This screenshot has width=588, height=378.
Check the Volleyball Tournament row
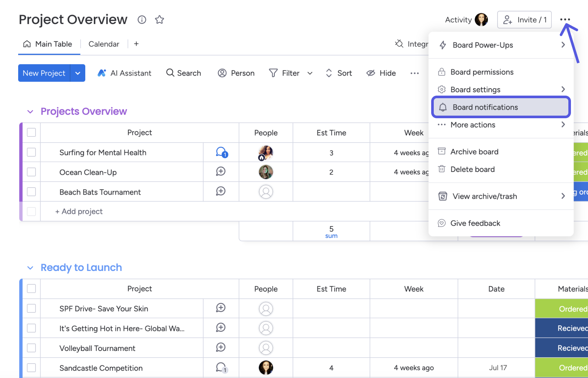coord(32,348)
